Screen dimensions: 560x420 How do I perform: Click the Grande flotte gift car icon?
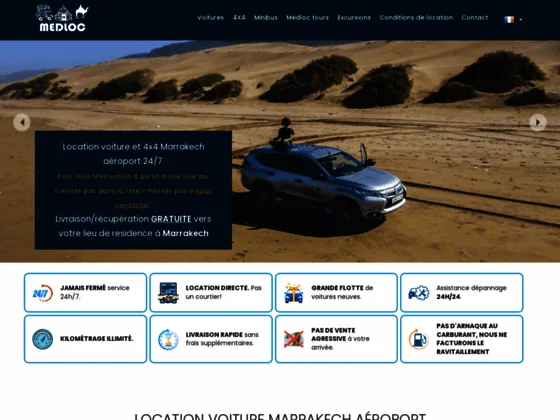coord(294,293)
